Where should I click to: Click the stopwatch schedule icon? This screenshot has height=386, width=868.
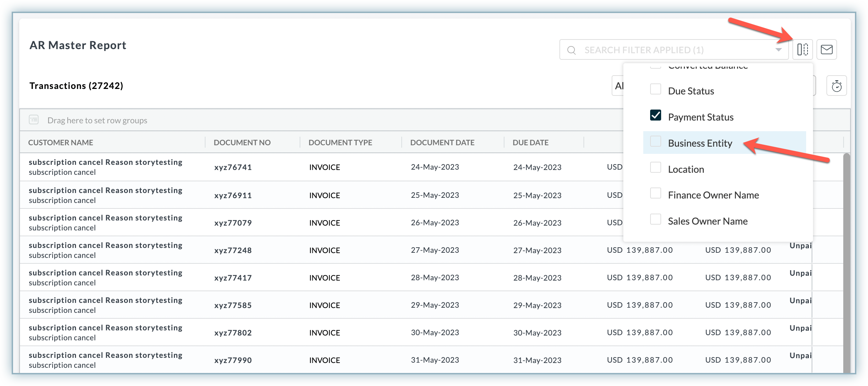click(836, 86)
